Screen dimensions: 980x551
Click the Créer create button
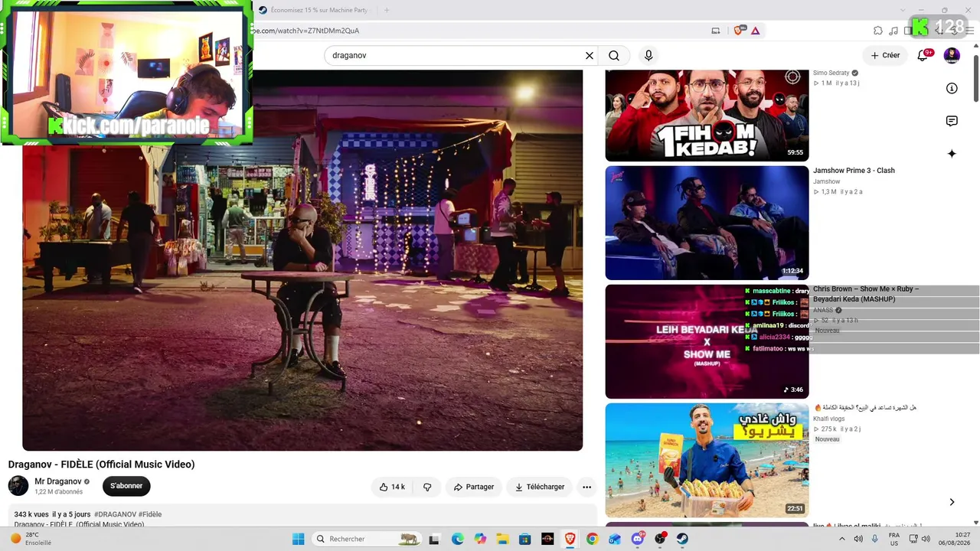coord(884,55)
